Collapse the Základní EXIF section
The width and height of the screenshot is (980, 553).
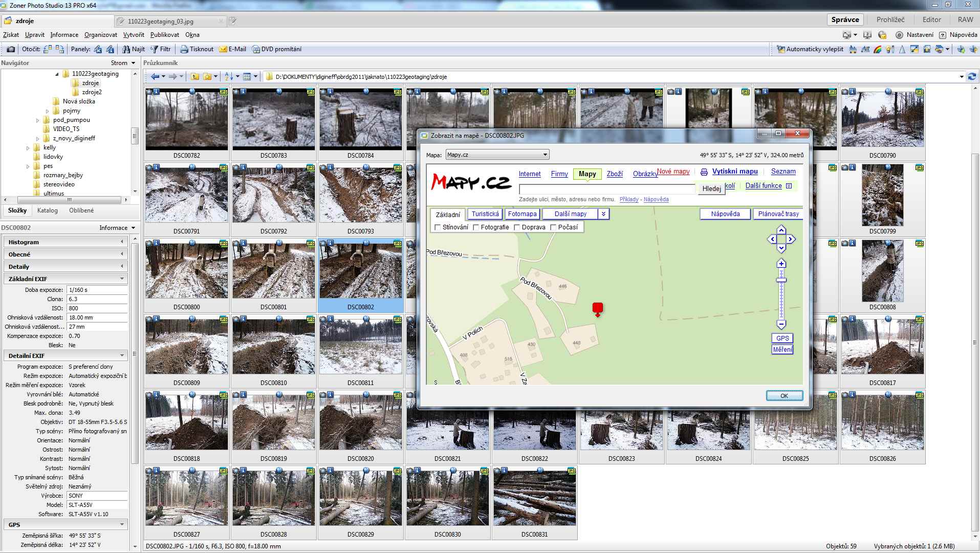click(122, 279)
